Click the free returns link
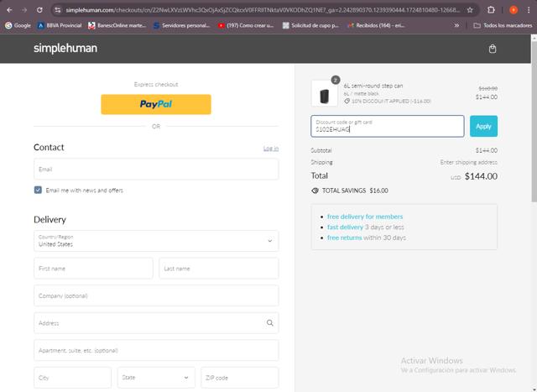Screen dimensions: 537x392 tap(344, 238)
